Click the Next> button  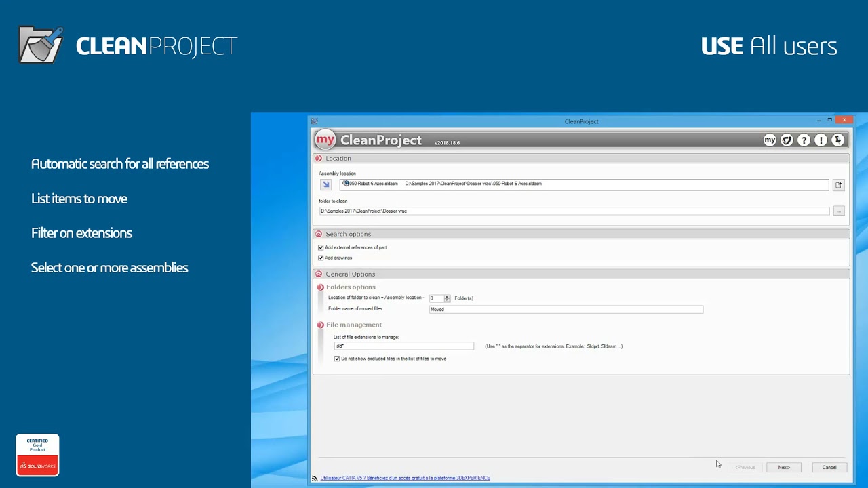[x=784, y=467]
